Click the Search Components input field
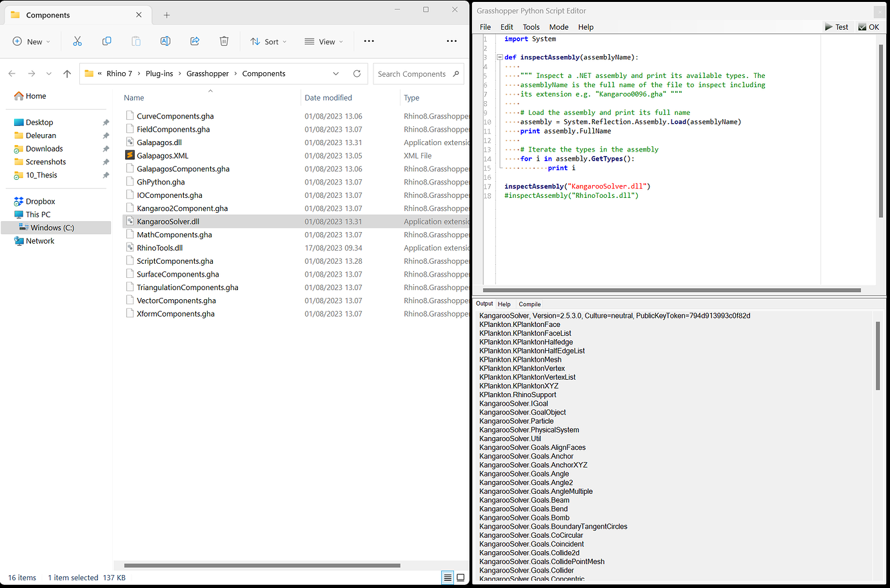This screenshot has width=890, height=588. (x=413, y=73)
